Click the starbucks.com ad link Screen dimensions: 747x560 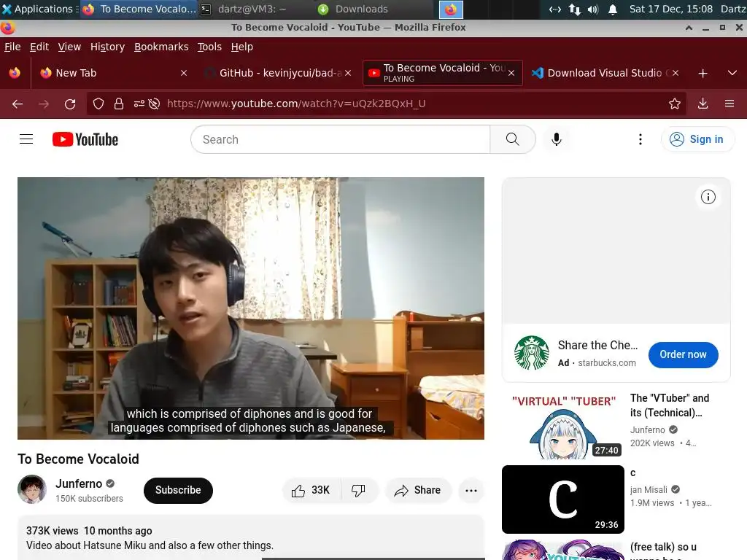tap(606, 363)
